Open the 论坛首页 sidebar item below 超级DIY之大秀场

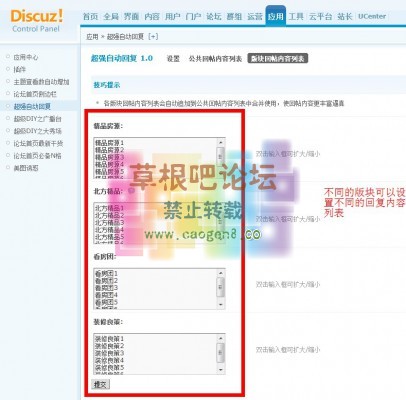38,143
